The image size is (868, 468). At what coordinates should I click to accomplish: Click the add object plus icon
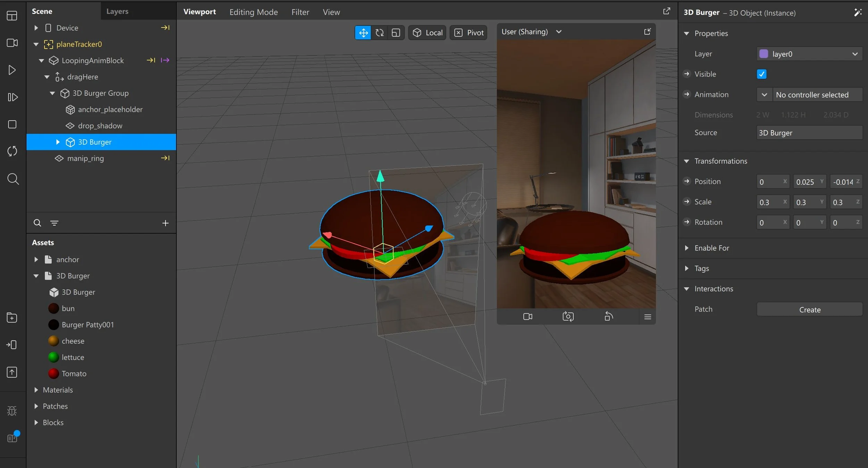(165, 223)
